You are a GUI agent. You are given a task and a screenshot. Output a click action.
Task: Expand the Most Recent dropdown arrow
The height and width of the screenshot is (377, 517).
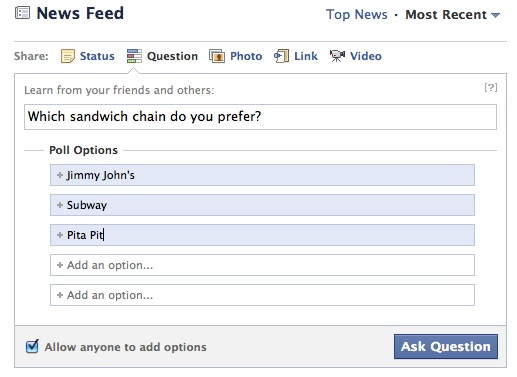click(495, 15)
